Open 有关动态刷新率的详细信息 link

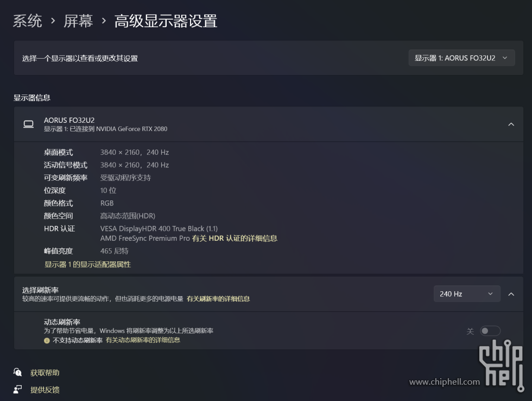coord(143,340)
